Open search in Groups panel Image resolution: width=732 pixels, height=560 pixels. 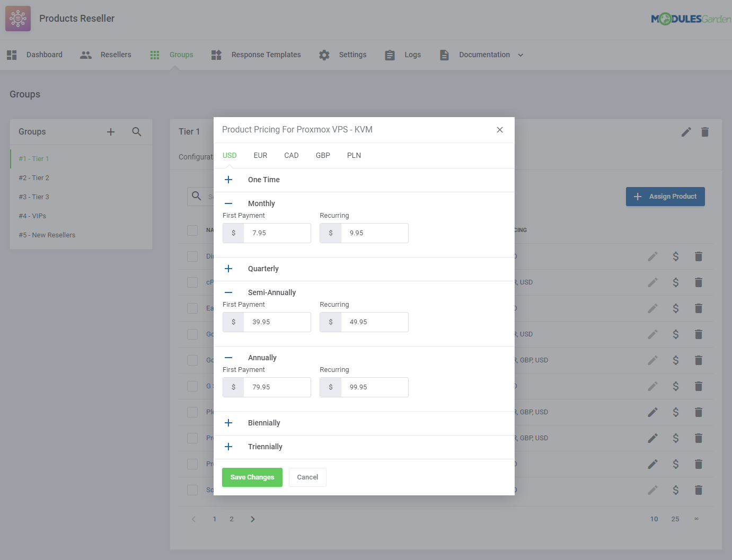(x=137, y=132)
